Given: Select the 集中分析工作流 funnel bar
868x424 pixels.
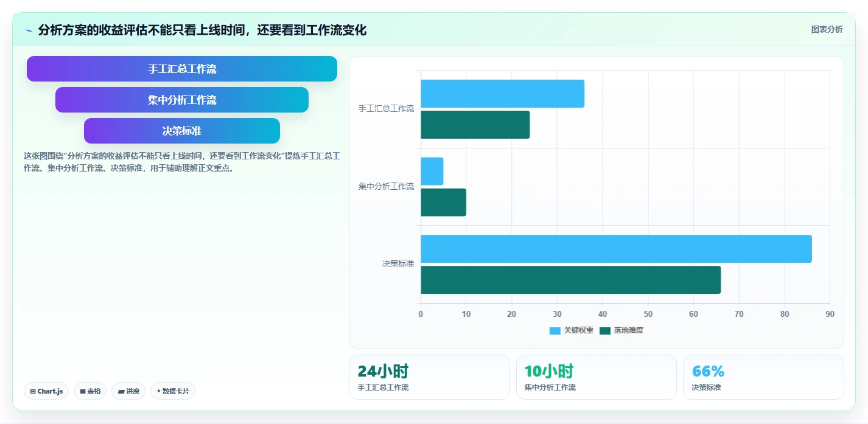Looking at the screenshot, I should click(182, 100).
